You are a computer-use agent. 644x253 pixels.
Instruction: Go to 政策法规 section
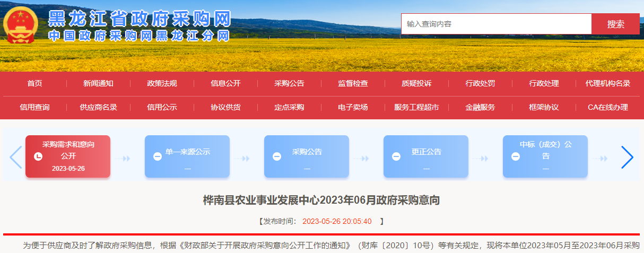tap(162, 83)
